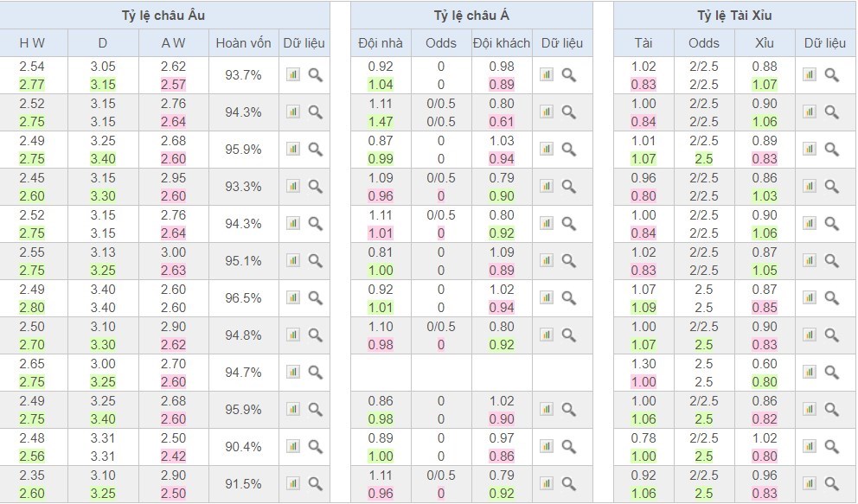
Task: Select the Tỷ lệ châu Á table header
Action: click(471, 16)
